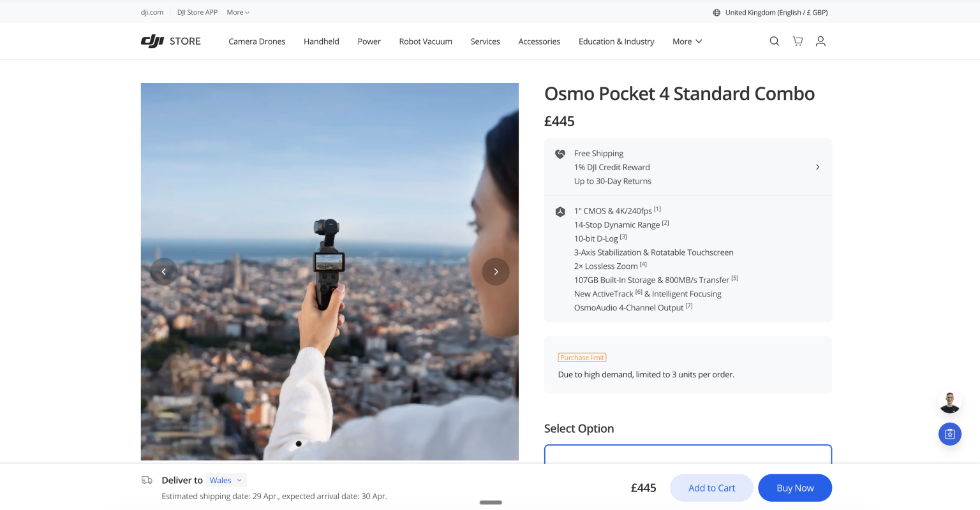Click the blue feedback clipboard icon
The image size is (980, 510).
tap(949, 434)
